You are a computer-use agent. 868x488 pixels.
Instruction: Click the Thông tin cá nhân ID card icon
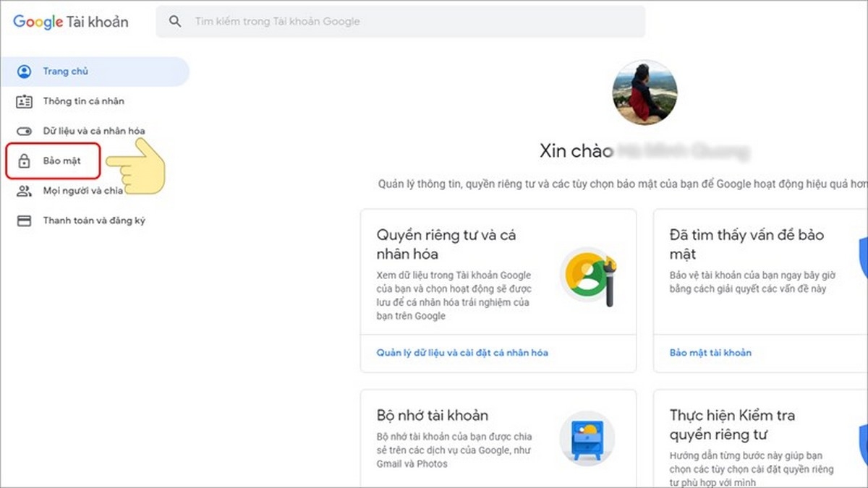(x=25, y=101)
